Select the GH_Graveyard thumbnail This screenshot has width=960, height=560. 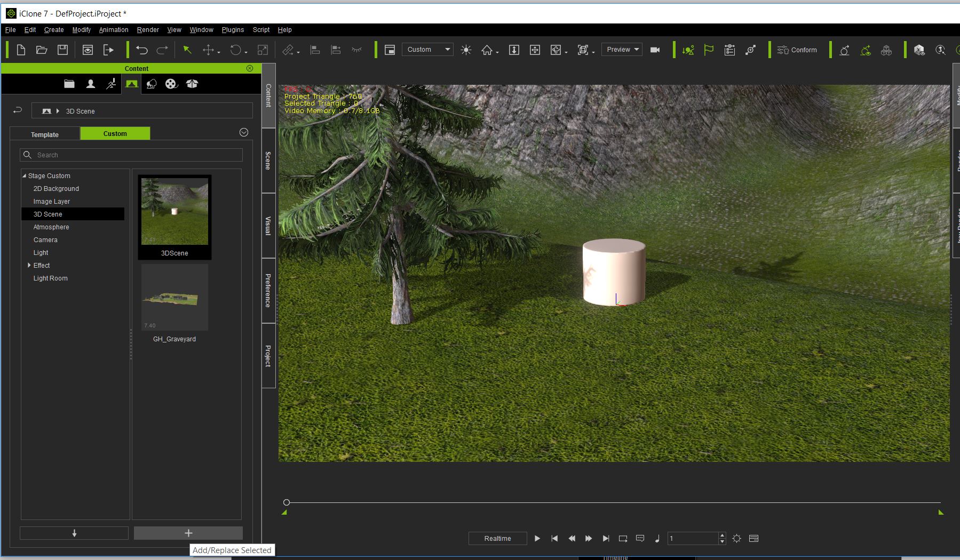coord(174,303)
